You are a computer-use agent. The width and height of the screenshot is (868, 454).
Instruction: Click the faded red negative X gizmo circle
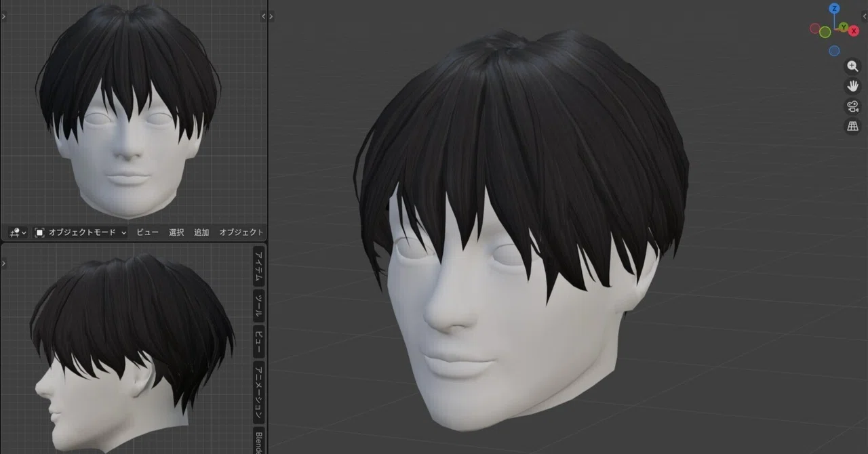tap(815, 28)
